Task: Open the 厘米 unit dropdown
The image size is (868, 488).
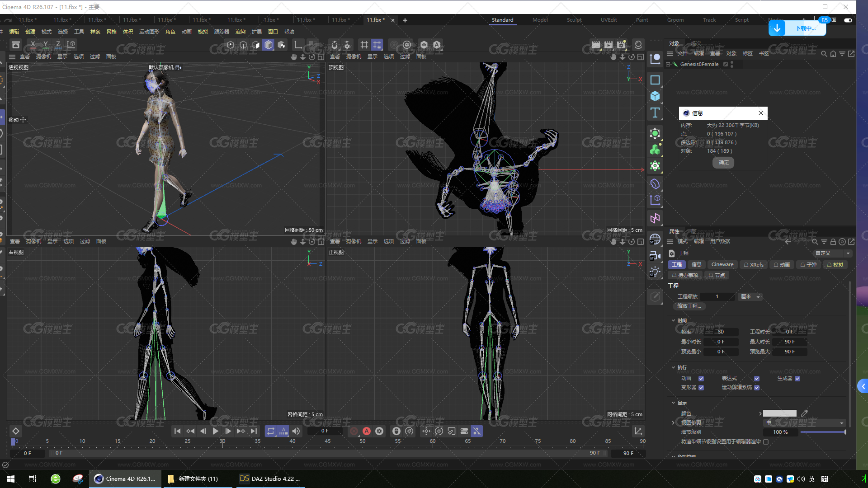Action: 750,297
